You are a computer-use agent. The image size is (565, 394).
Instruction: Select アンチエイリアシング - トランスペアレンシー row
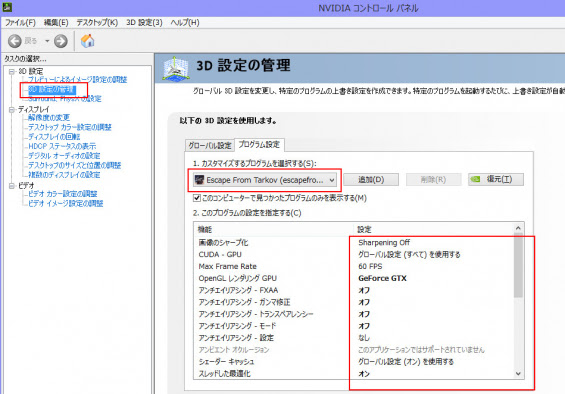point(353,314)
